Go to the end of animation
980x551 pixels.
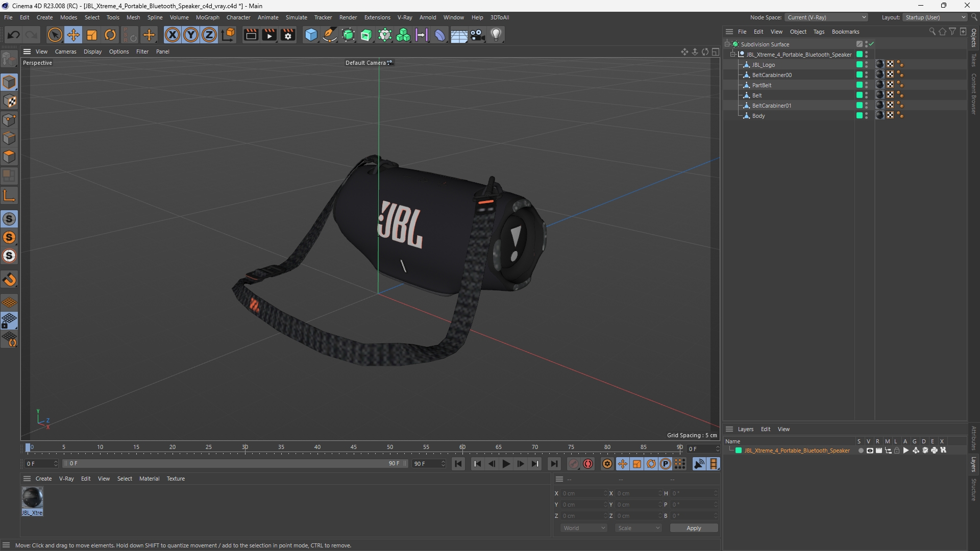tap(554, 464)
